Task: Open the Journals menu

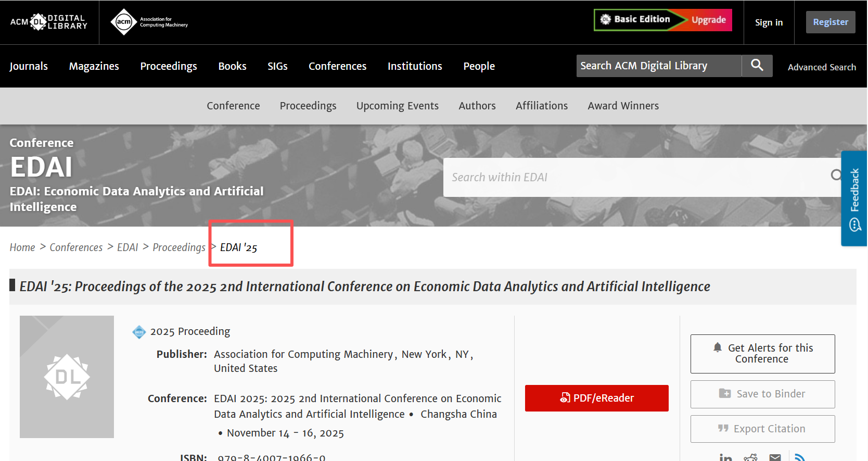Action: click(29, 66)
